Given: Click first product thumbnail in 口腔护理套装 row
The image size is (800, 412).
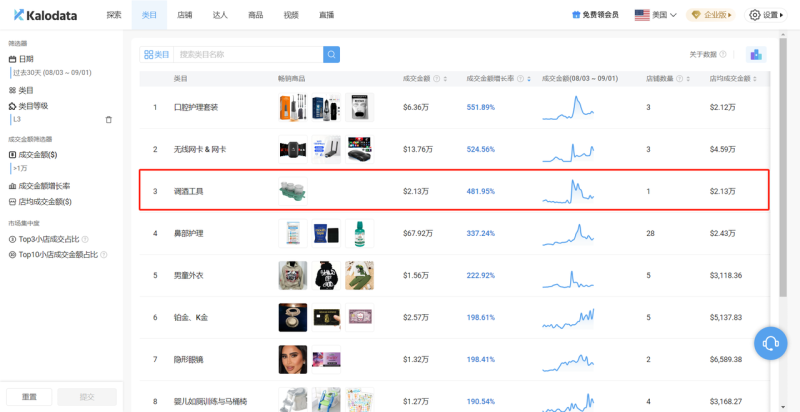Looking at the screenshot, I should [x=293, y=107].
